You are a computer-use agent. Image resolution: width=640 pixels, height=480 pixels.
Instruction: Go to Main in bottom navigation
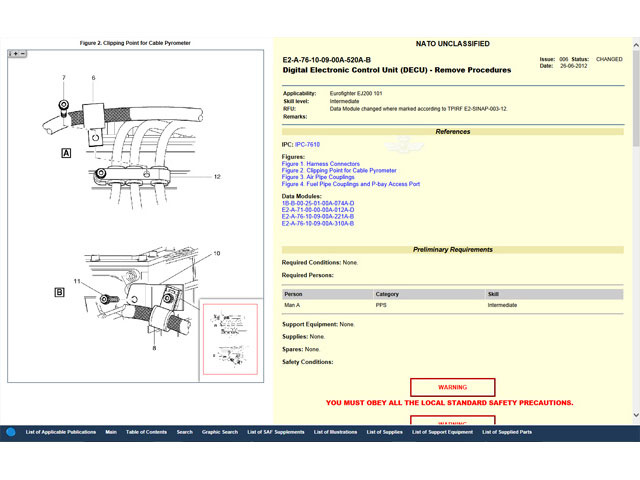(x=111, y=432)
